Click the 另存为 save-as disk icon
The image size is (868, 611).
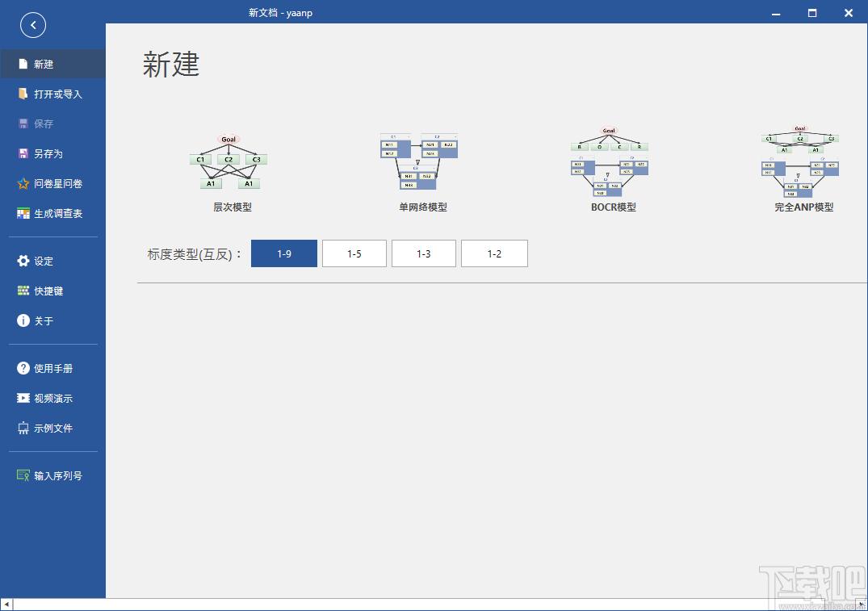pos(23,153)
